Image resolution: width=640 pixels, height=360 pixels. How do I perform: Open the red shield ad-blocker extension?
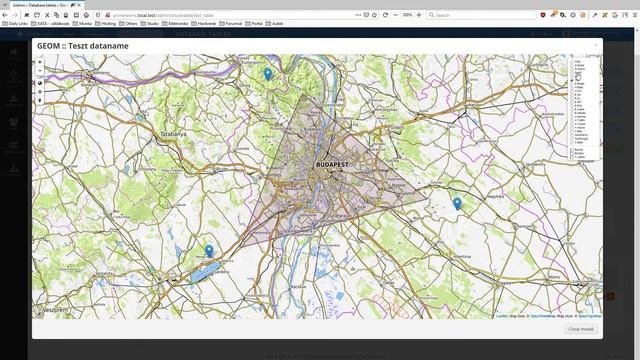click(x=543, y=15)
